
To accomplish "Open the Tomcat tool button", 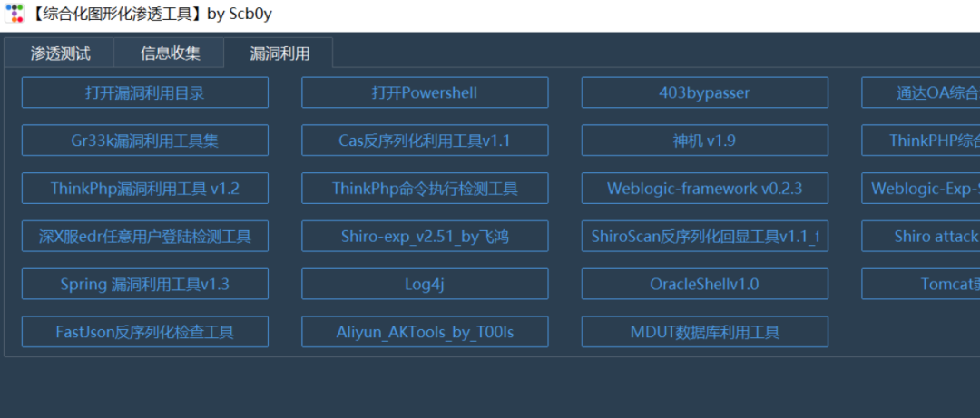I will click(921, 285).
